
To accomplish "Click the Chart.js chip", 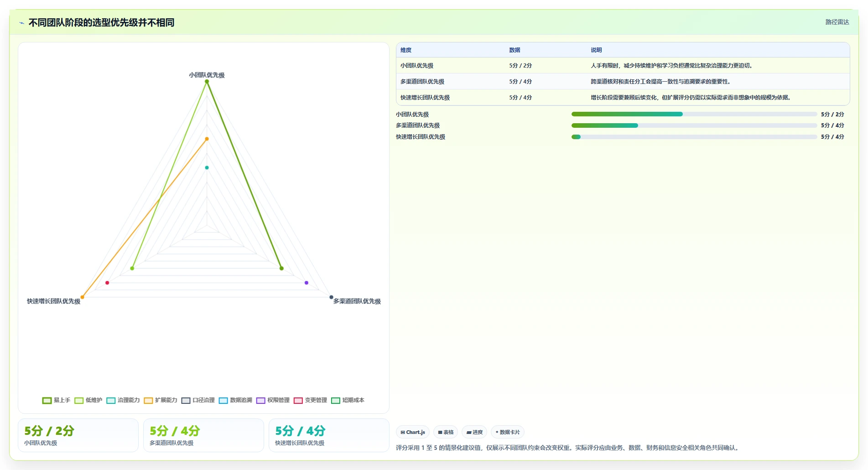I will coord(413,432).
